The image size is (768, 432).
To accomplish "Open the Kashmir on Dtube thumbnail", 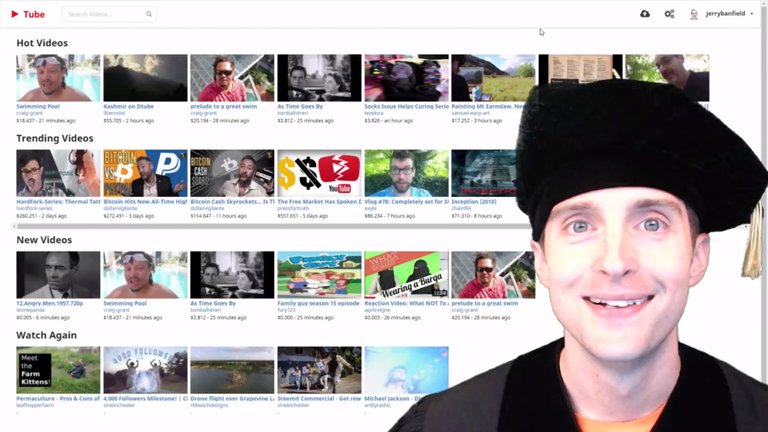I will (x=145, y=78).
